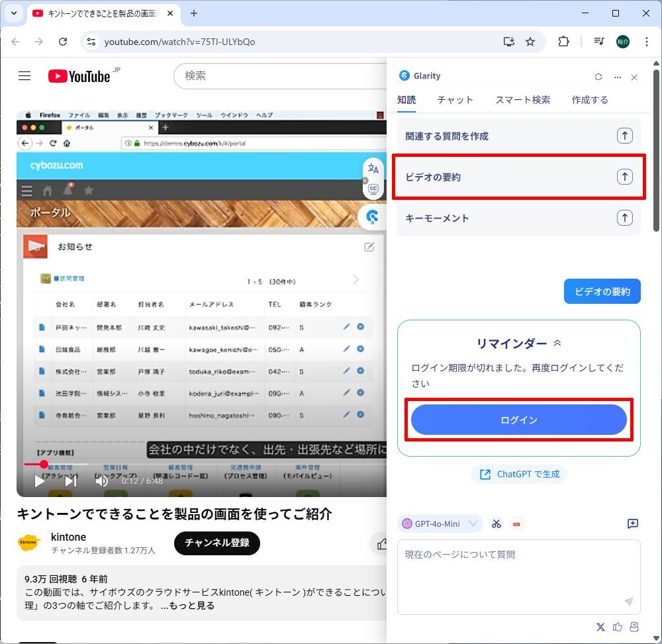Viewport: 662px width, 644px height.
Task: Switch to the 知読 tab
Action: tap(406, 100)
